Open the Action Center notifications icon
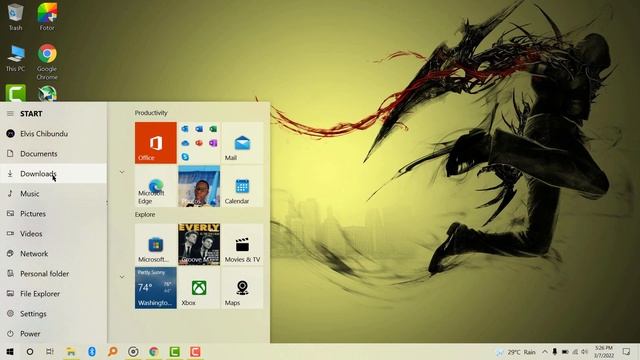The width and height of the screenshot is (640, 360). click(626, 352)
